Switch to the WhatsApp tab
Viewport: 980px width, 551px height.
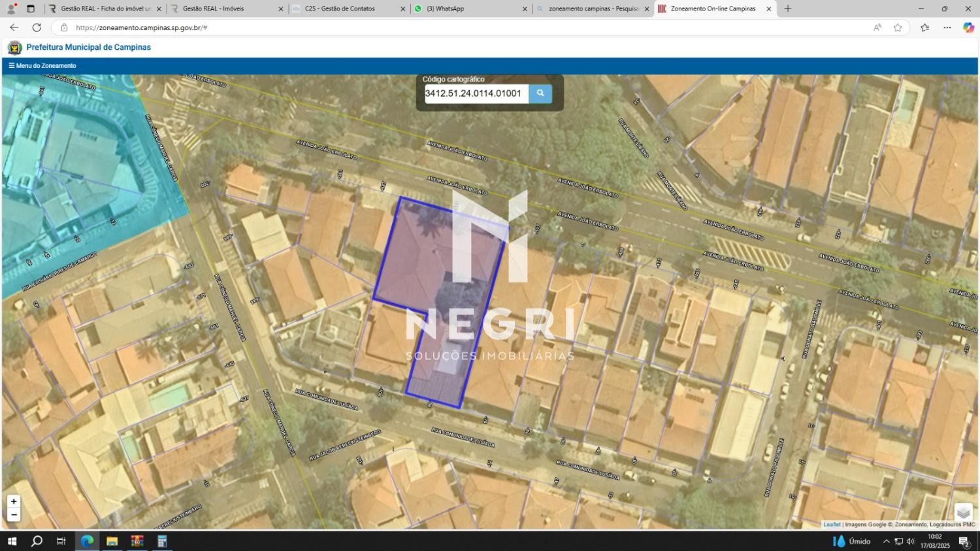pos(470,8)
